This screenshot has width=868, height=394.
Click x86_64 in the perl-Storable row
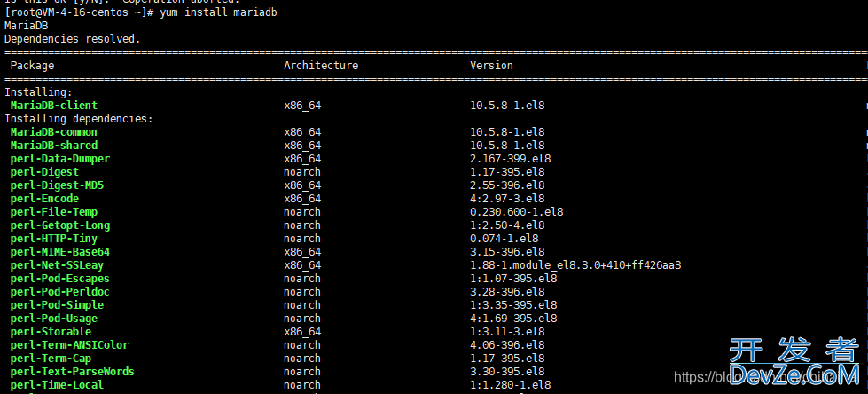[x=302, y=331]
